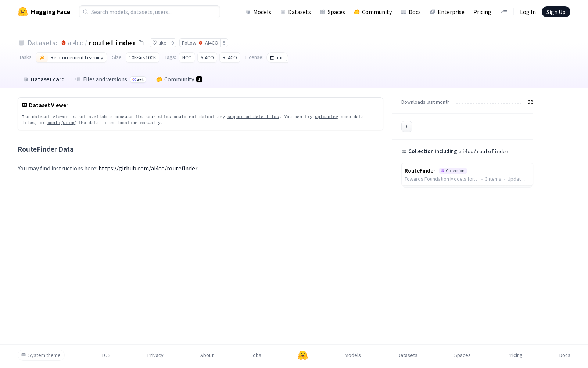Image resolution: width=588 pixels, height=368 pixels.
Task: Click the Hugging Face logo emoji
Action: click(x=23, y=12)
